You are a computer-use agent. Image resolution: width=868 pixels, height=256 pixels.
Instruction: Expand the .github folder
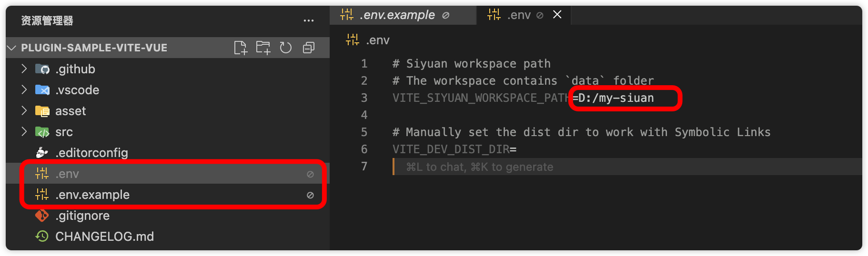[x=24, y=69]
